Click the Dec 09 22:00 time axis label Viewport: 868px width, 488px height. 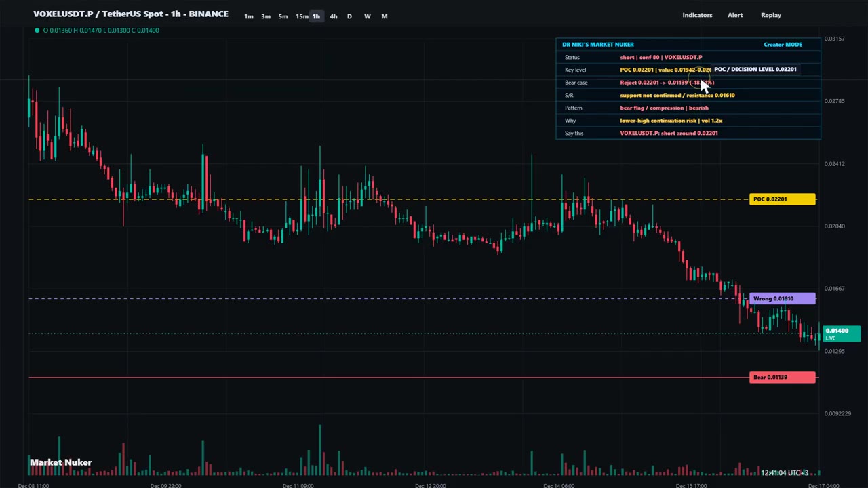click(x=165, y=485)
